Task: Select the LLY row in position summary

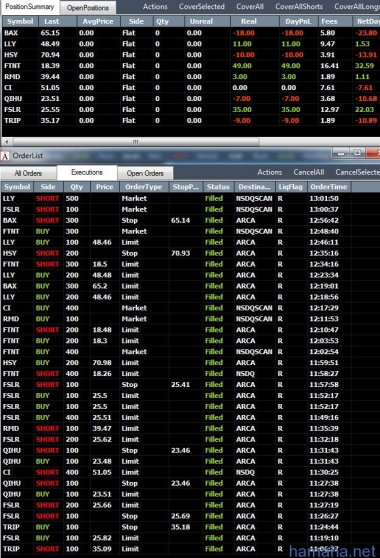Action: pos(191,44)
